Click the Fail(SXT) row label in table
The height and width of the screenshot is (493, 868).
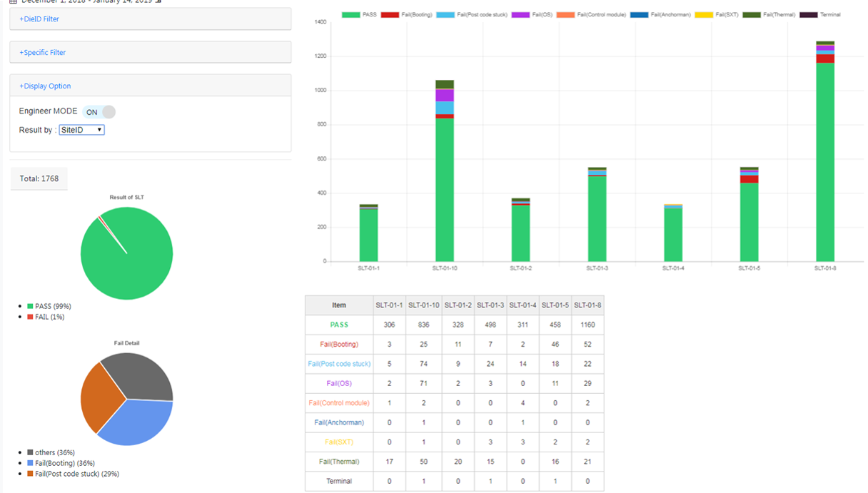click(x=339, y=442)
